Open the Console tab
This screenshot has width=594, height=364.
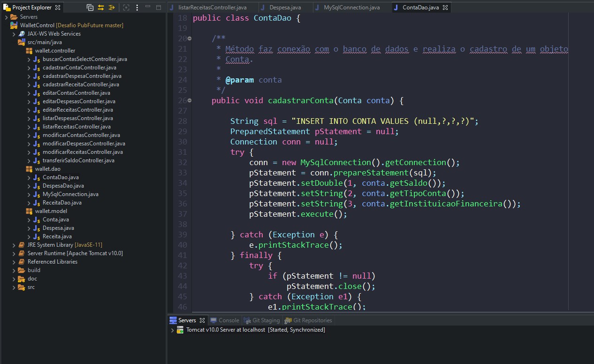(228, 320)
